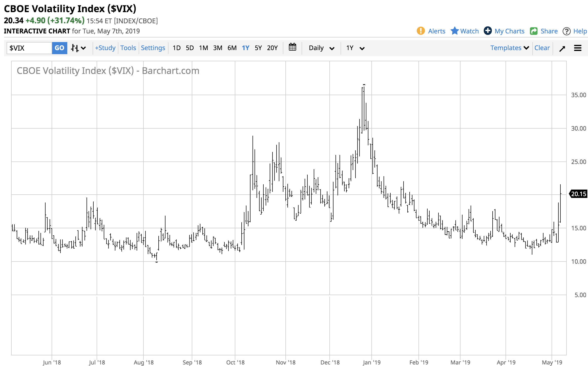Click the Clear button
588x366 pixels.
coord(542,48)
